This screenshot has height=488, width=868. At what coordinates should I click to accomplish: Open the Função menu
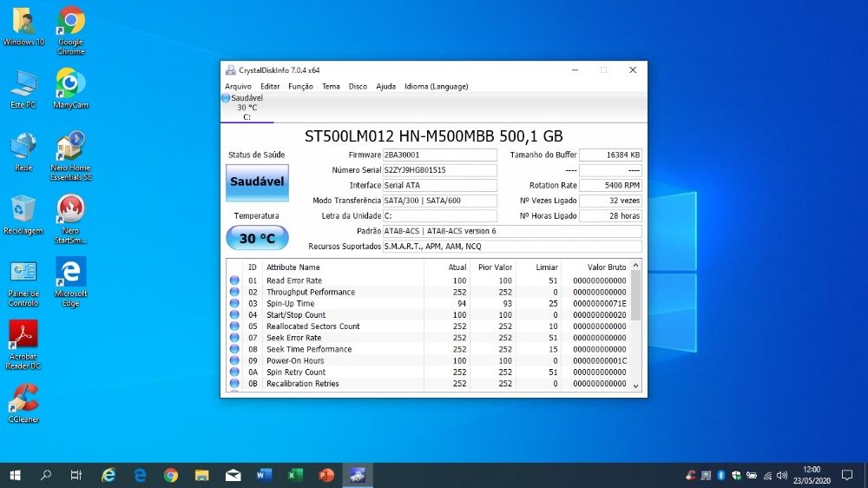(x=300, y=87)
